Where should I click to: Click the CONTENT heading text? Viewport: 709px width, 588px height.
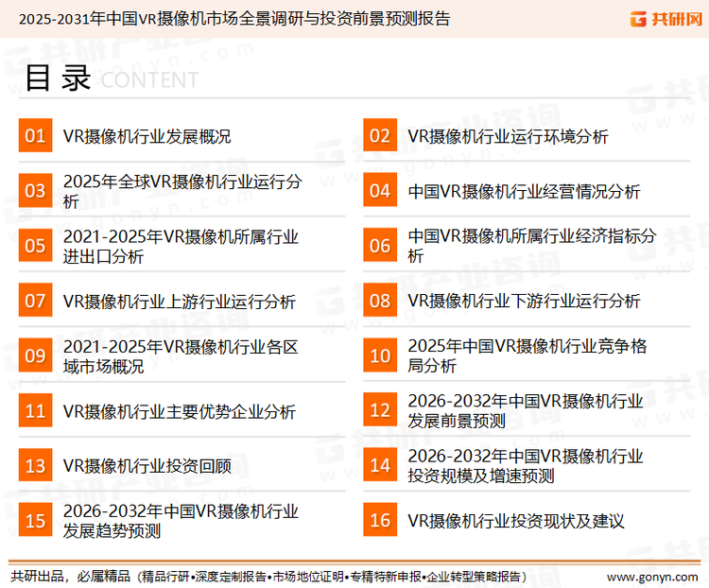tap(149, 80)
